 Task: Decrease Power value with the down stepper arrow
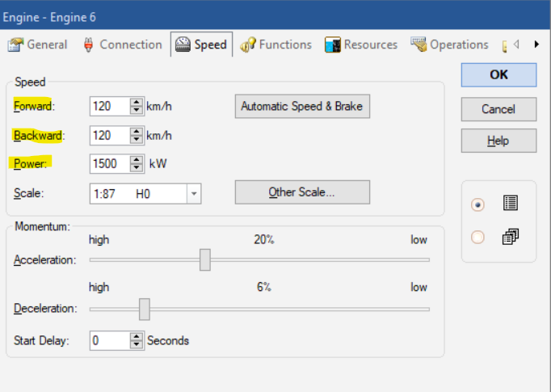137,167
